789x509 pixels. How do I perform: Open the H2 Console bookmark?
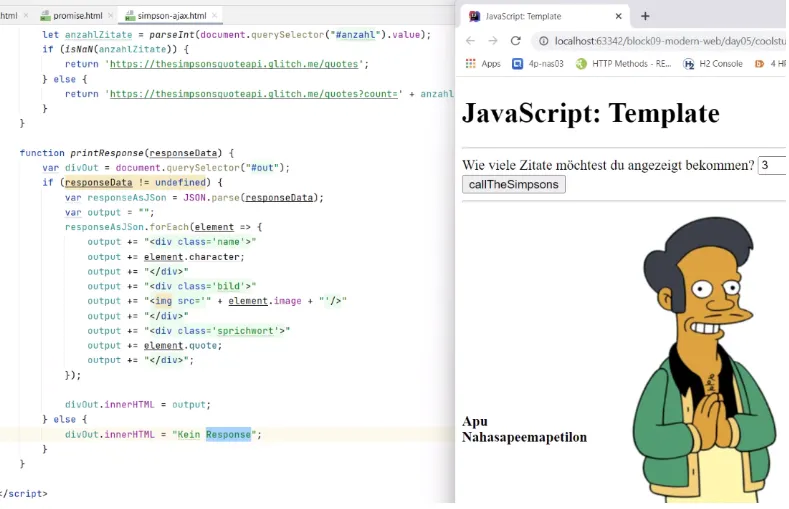(x=713, y=63)
